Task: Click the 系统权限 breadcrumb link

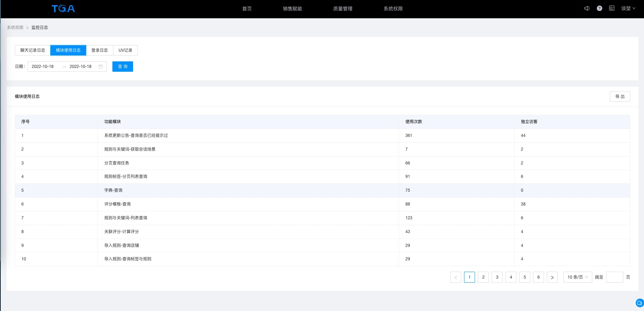Action: click(x=15, y=28)
